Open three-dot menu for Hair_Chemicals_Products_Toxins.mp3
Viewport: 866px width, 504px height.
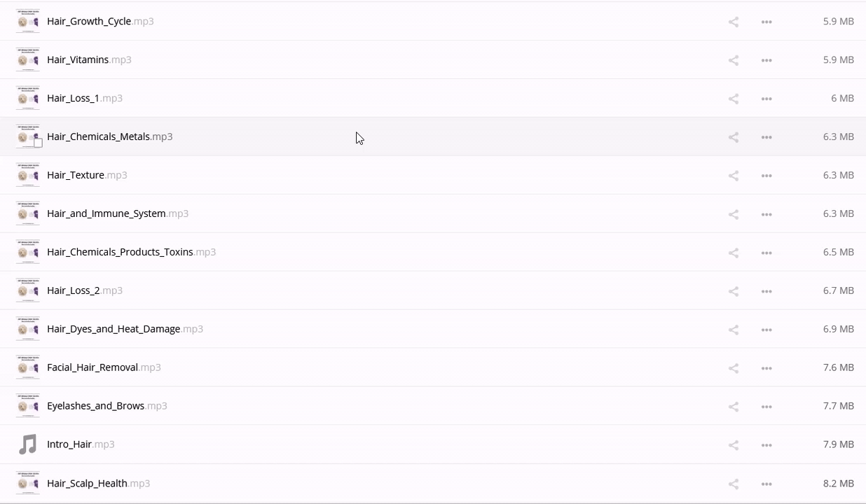pos(767,253)
